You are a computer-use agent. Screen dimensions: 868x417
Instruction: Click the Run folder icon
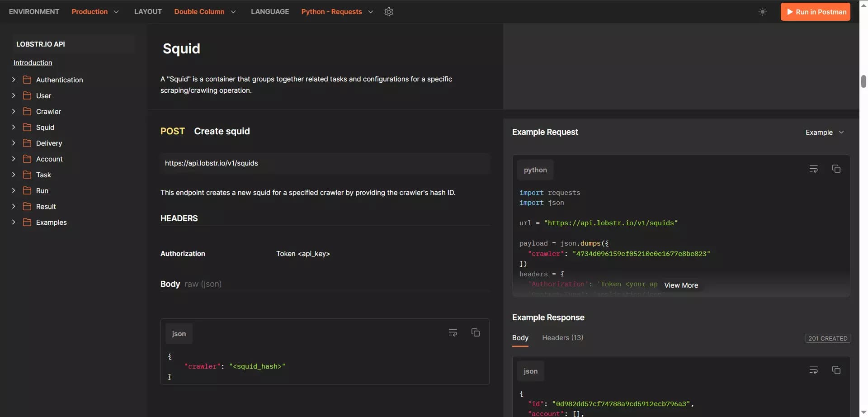point(27,190)
